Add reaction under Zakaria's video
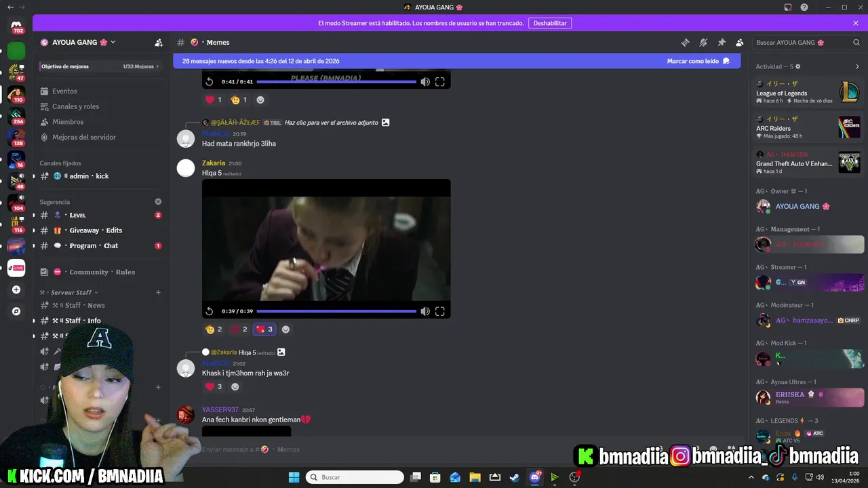 click(285, 329)
